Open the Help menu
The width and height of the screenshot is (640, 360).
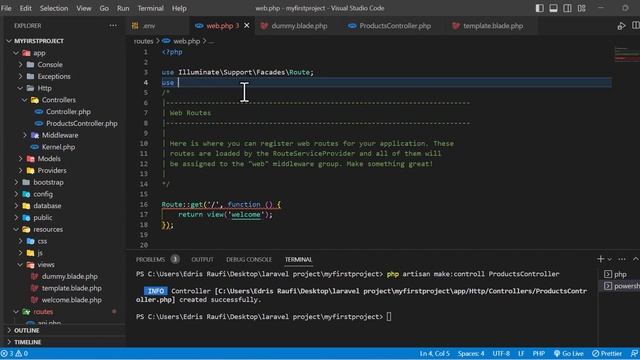pyautogui.click(x=179, y=8)
